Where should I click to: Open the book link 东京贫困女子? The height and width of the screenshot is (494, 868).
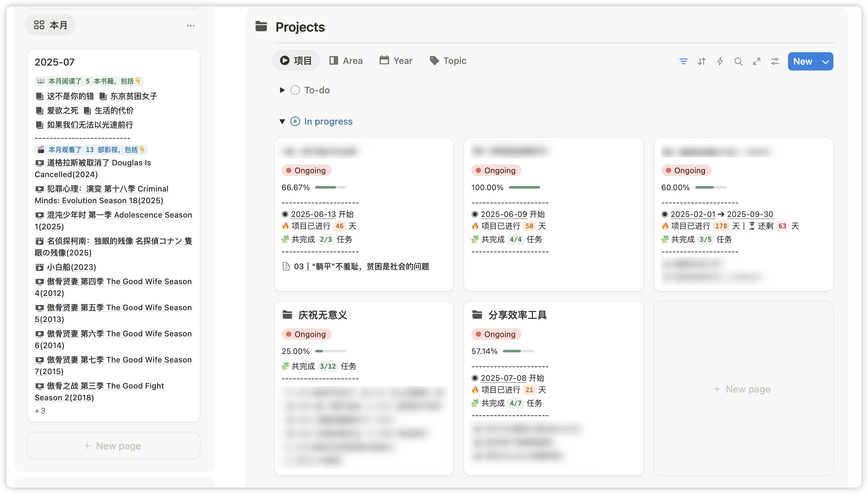point(134,96)
